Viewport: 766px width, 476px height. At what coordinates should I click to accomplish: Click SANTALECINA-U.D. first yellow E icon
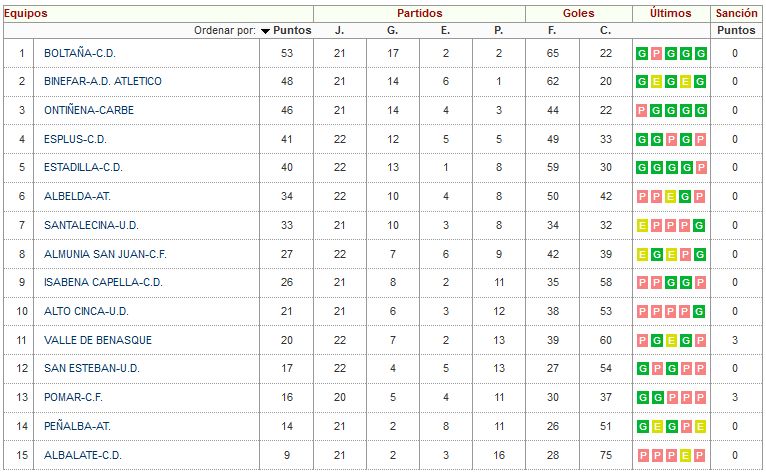(x=642, y=225)
